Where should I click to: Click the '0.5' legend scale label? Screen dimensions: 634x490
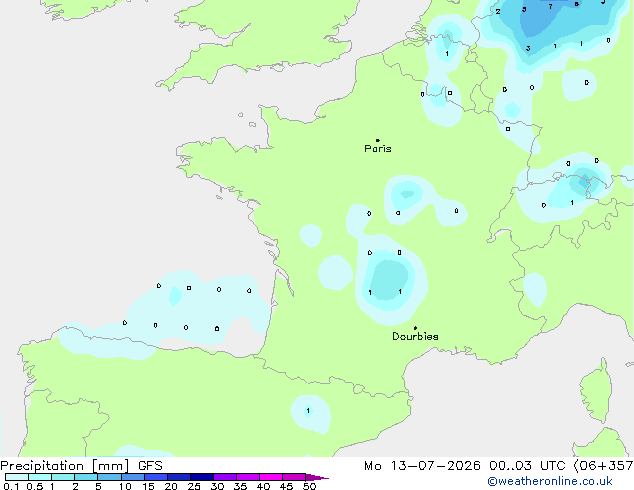tap(35, 486)
